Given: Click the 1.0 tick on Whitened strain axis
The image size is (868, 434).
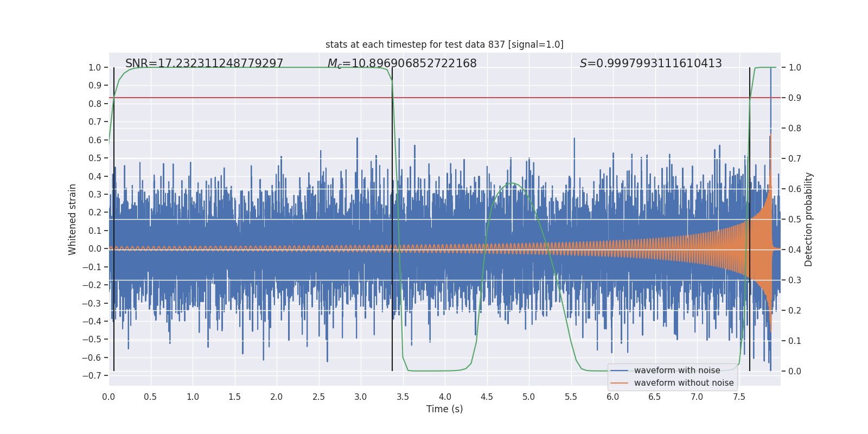Looking at the screenshot, I should point(95,68).
